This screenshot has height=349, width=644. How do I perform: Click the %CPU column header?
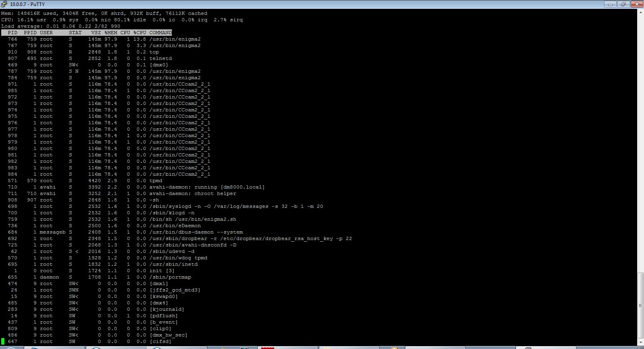pyautogui.click(x=140, y=33)
